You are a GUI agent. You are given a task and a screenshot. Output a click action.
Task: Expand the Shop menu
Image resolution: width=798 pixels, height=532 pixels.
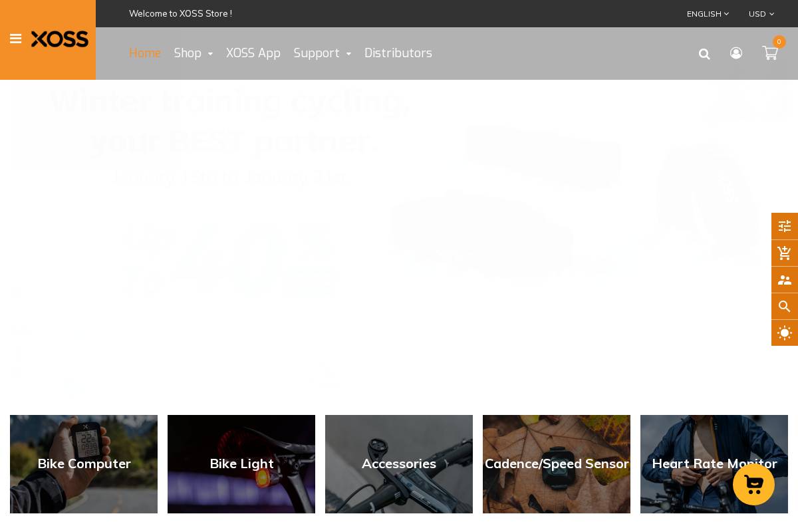click(194, 53)
